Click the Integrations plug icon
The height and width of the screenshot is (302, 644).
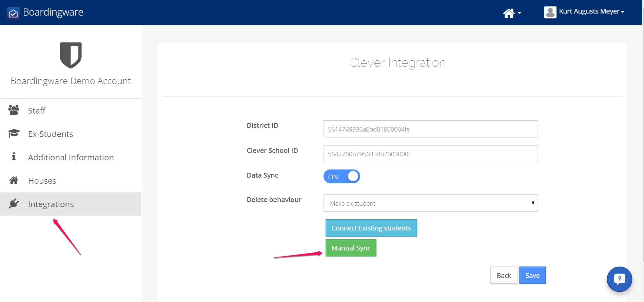coord(14,203)
